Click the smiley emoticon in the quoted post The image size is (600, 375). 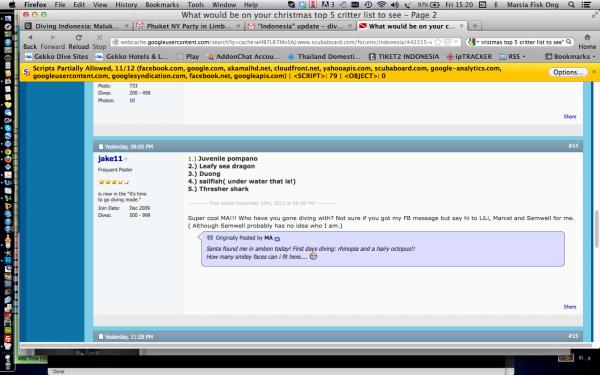click(x=313, y=256)
